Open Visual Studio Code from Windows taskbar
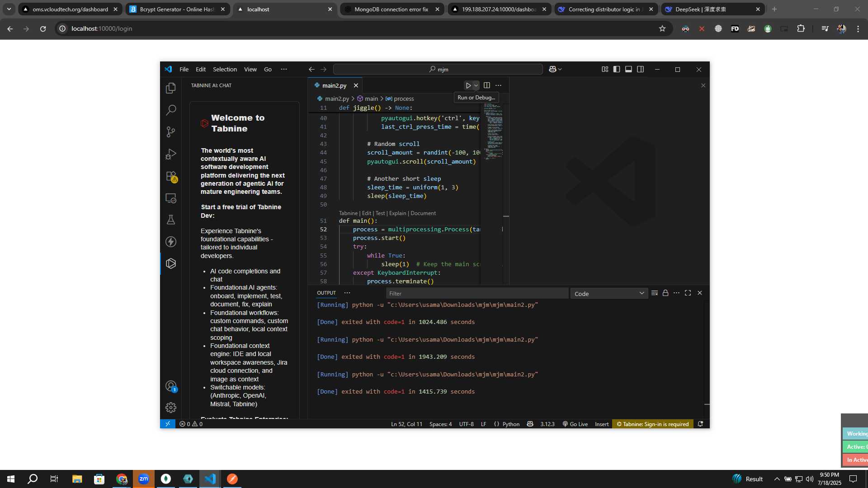This screenshot has width=868, height=488. [x=210, y=479]
